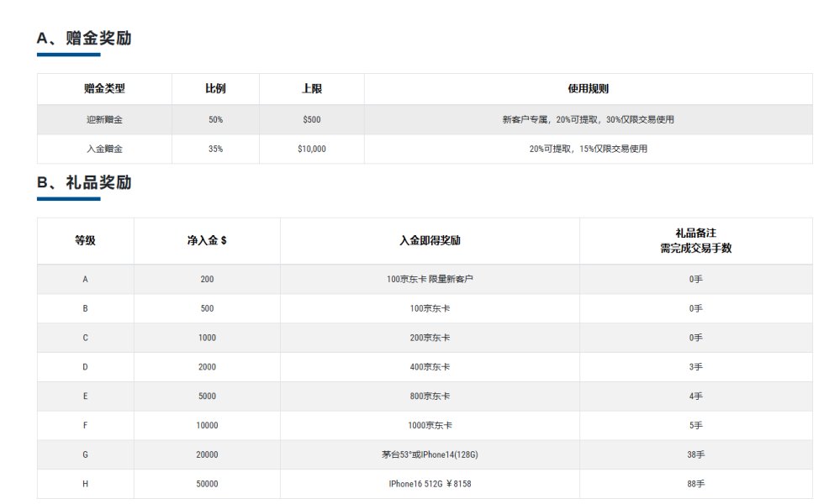829x504 pixels.
Task: Click the "B、礼品奖励" section heading
Action: [x=84, y=182]
